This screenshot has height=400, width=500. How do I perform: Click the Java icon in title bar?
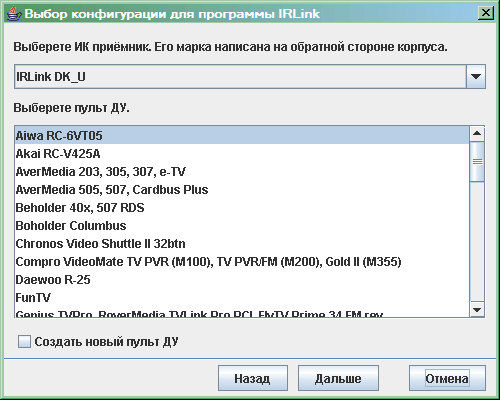point(14,13)
